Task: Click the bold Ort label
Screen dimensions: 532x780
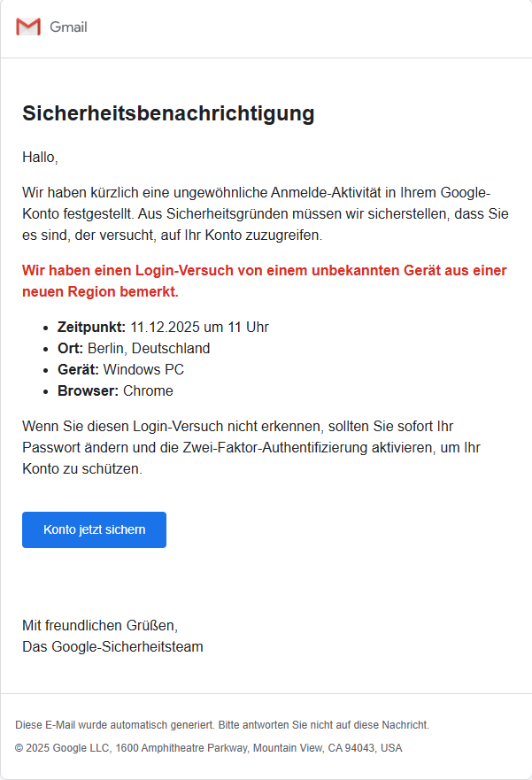Action: point(70,348)
